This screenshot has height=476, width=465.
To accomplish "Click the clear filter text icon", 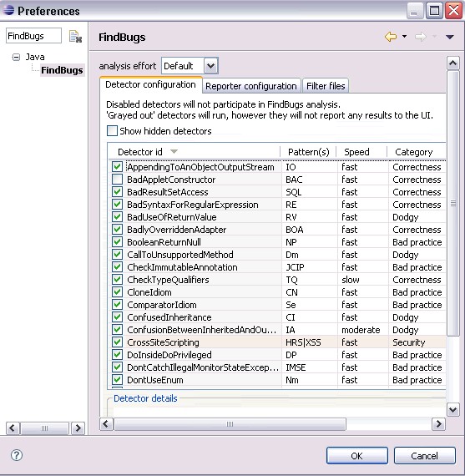I will [75, 37].
